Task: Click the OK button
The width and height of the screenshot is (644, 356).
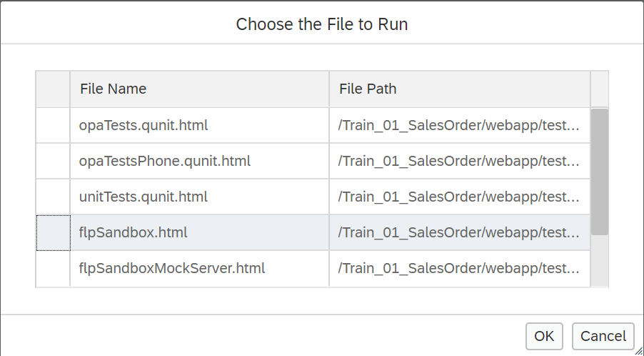Action: [x=544, y=336]
